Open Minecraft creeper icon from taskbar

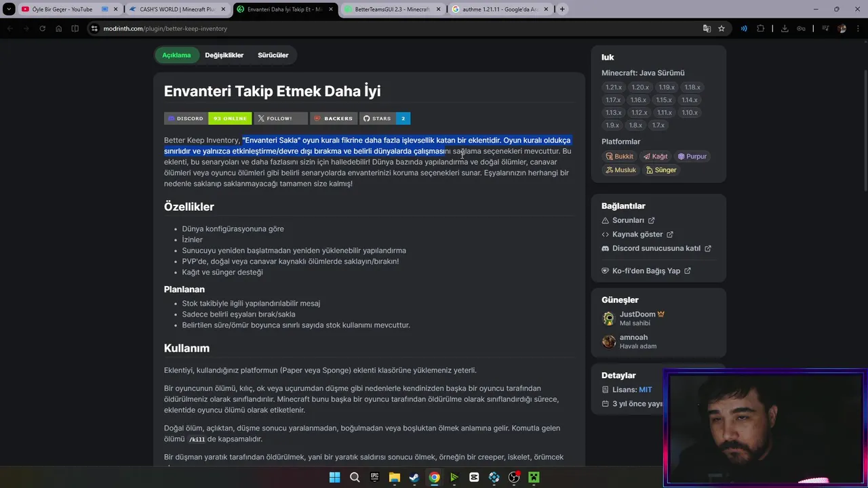click(x=534, y=477)
